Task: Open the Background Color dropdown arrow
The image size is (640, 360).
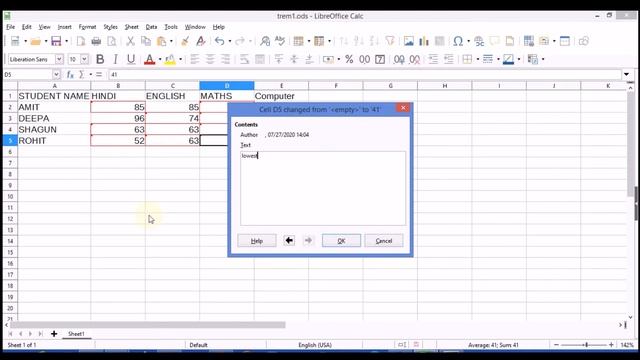Action: 519,59
